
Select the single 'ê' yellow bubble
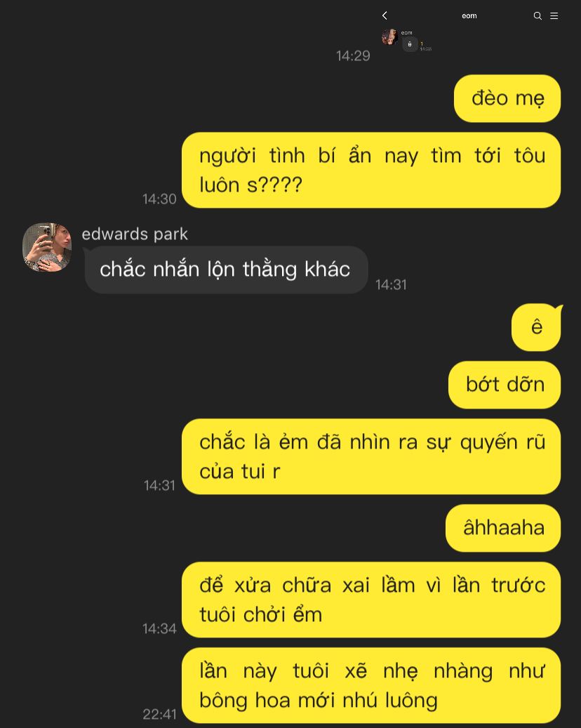537,327
